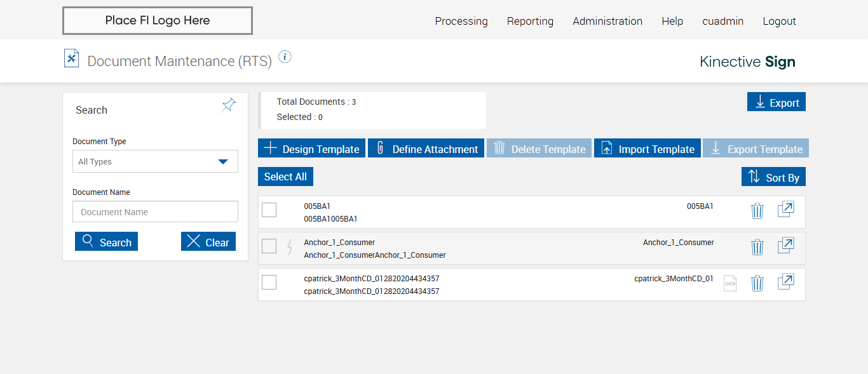Click the OCR icon on cpatrick_3MonthCD row
This screenshot has width=868, height=374.
pyautogui.click(x=730, y=283)
